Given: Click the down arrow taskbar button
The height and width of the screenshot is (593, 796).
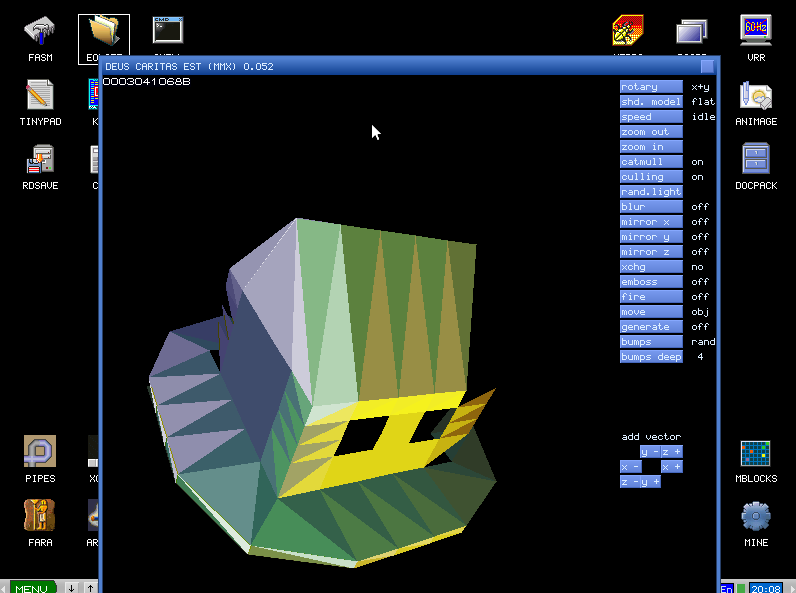Looking at the screenshot, I should pyautogui.click(x=72, y=587).
